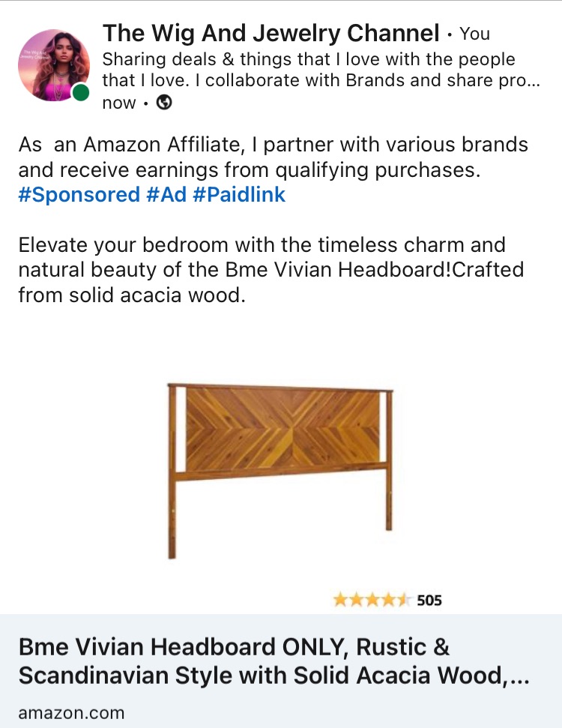The width and height of the screenshot is (562, 728).
Task: Visit the amazon.com source domain
Action: tap(71, 713)
